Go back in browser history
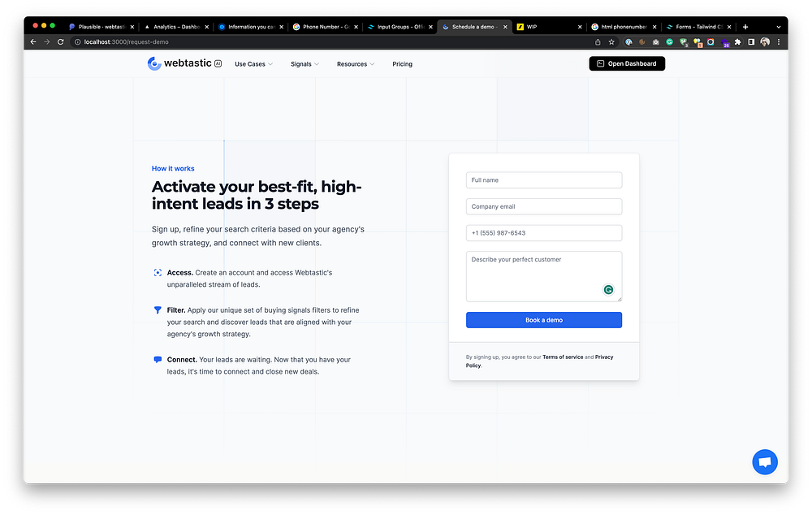812x515 pixels. tap(33, 42)
